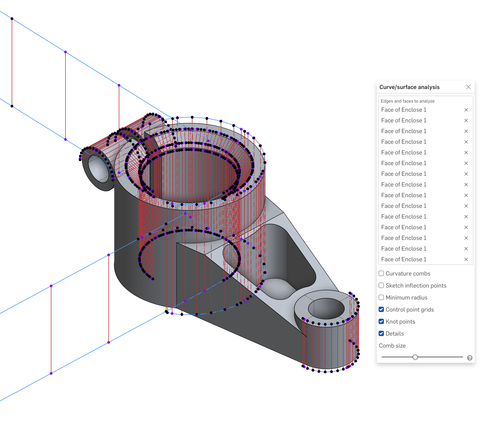The width and height of the screenshot is (504, 442).
Task: Remove the third Face of Enclose 1 entry
Action: (x=466, y=131)
